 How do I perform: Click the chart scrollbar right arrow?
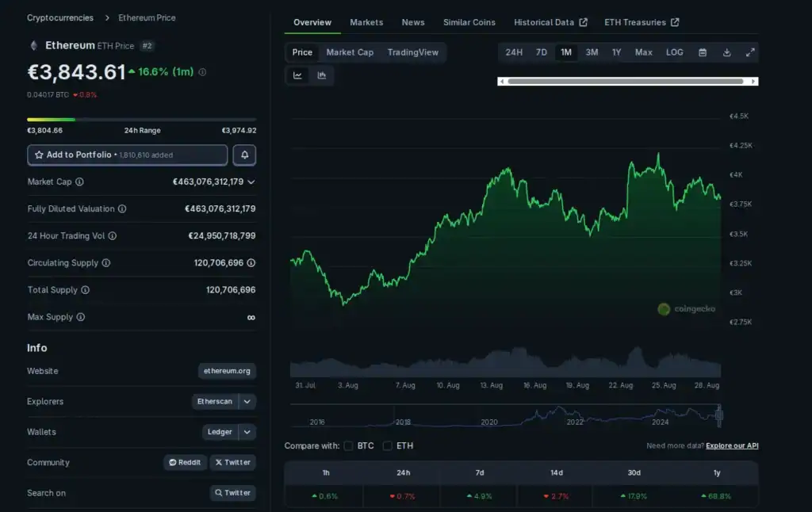pyautogui.click(x=754, y=82)
